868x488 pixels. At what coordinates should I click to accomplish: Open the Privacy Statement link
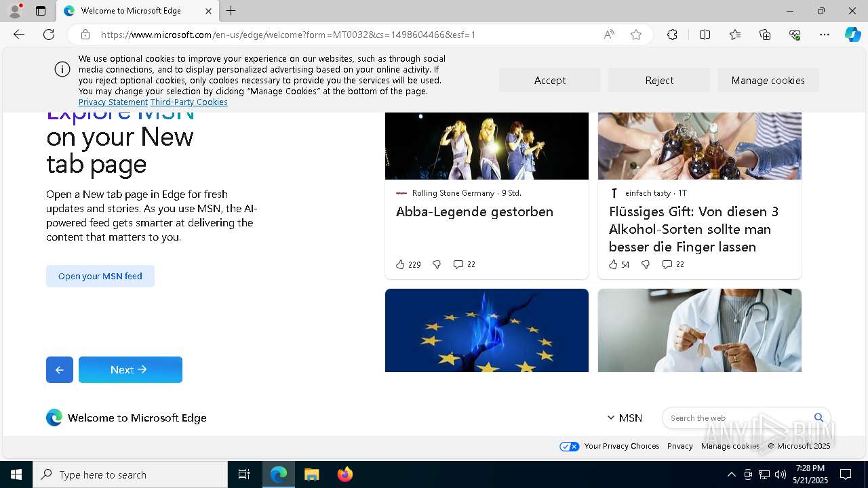point(113,102)
